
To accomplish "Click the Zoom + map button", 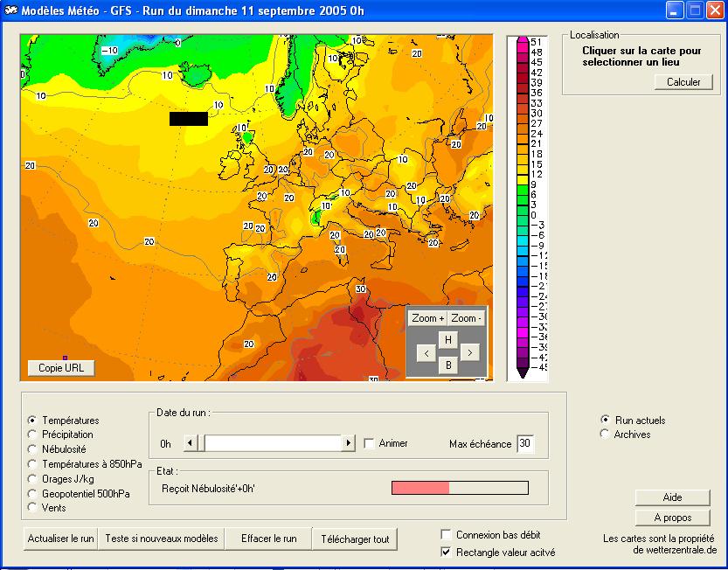I will [428, 318].
